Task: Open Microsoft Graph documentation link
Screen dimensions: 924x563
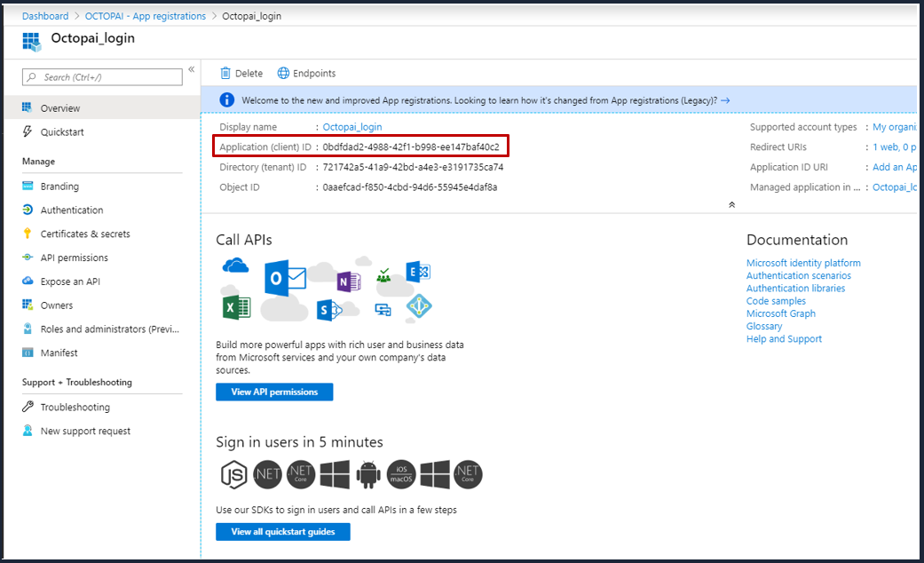Action: (780, 313)
